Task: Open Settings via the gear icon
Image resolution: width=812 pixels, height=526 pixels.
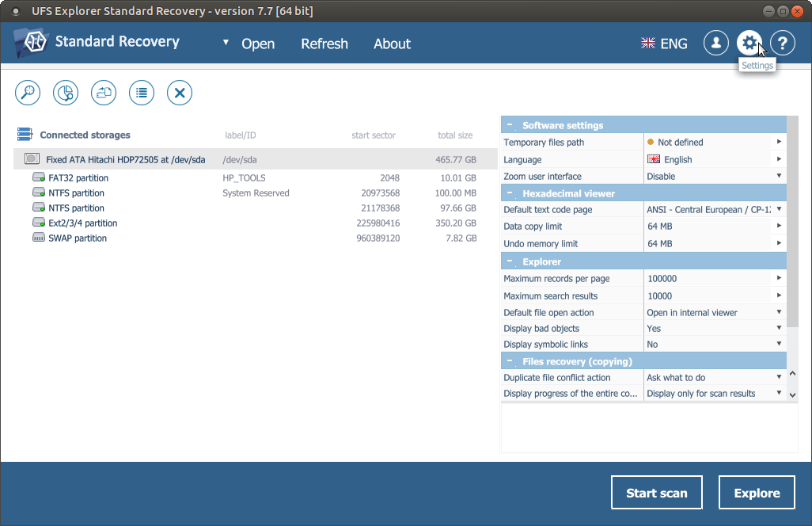Action: [x=749, y=44]
